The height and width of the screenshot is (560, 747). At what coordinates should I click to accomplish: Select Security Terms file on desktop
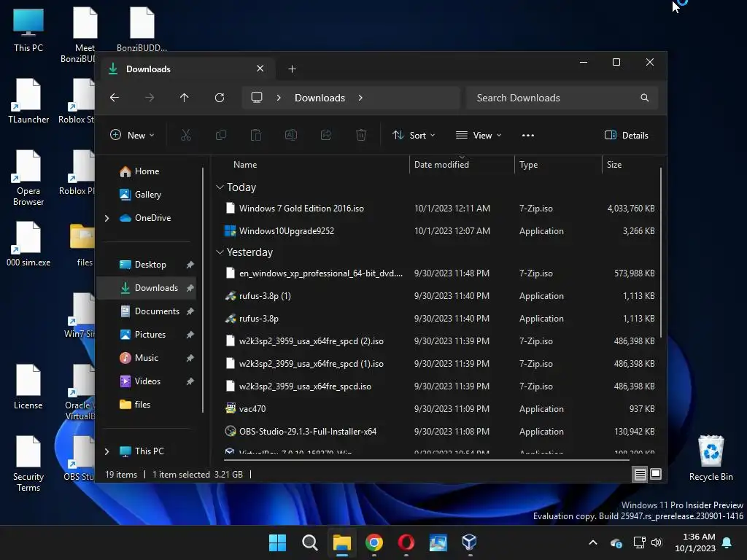tap(28, 464)
